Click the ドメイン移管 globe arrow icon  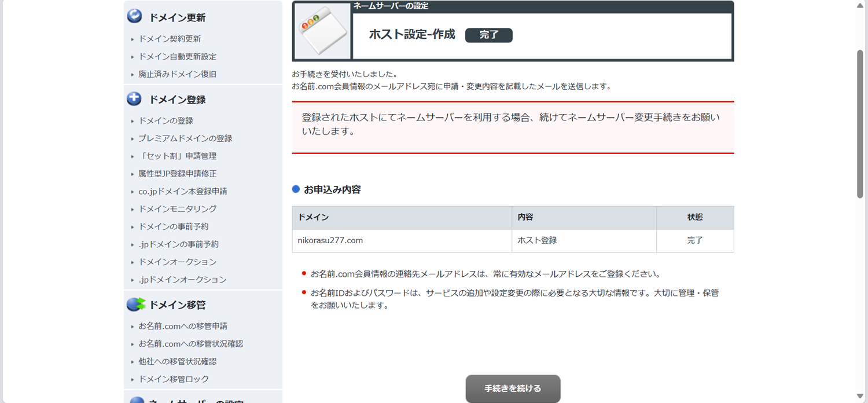point(135,304)
